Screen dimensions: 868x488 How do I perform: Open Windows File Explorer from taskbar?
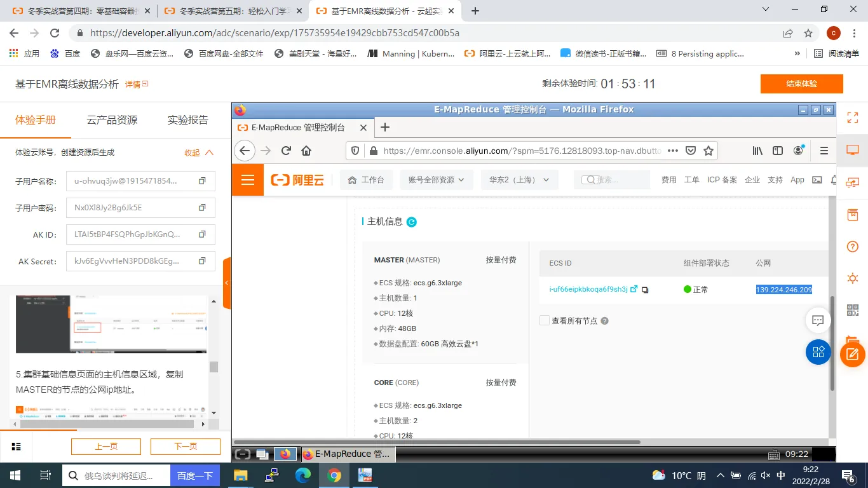click(240, 475)
